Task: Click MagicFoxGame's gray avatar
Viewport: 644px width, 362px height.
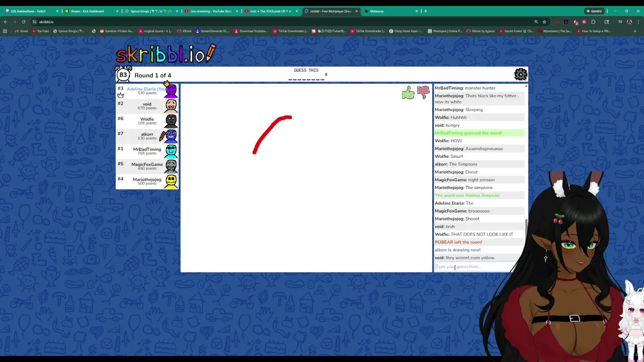Action: 171,166
